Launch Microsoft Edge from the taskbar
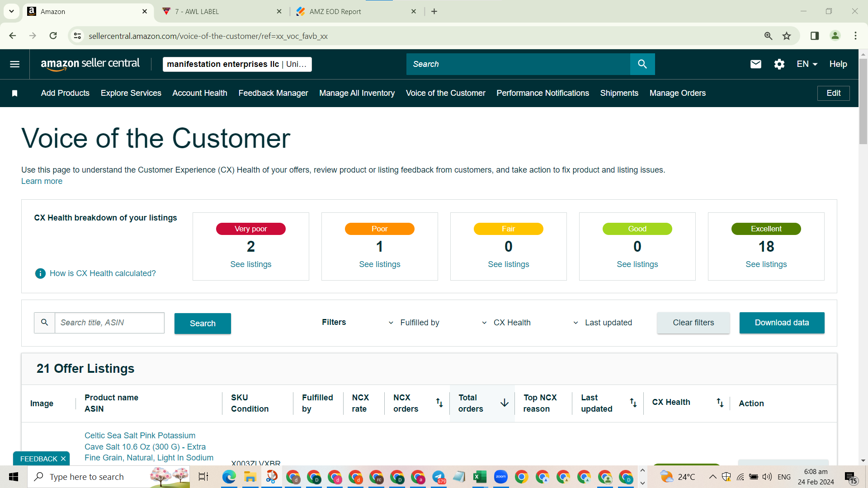868x488 pixels. [x=229, y=477]
